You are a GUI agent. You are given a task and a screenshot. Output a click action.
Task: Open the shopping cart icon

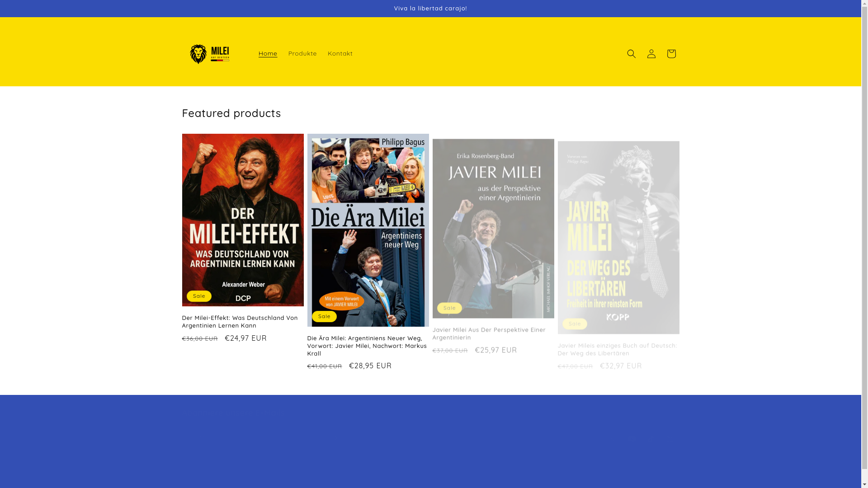pyautogui.click(x=671, y=54)
